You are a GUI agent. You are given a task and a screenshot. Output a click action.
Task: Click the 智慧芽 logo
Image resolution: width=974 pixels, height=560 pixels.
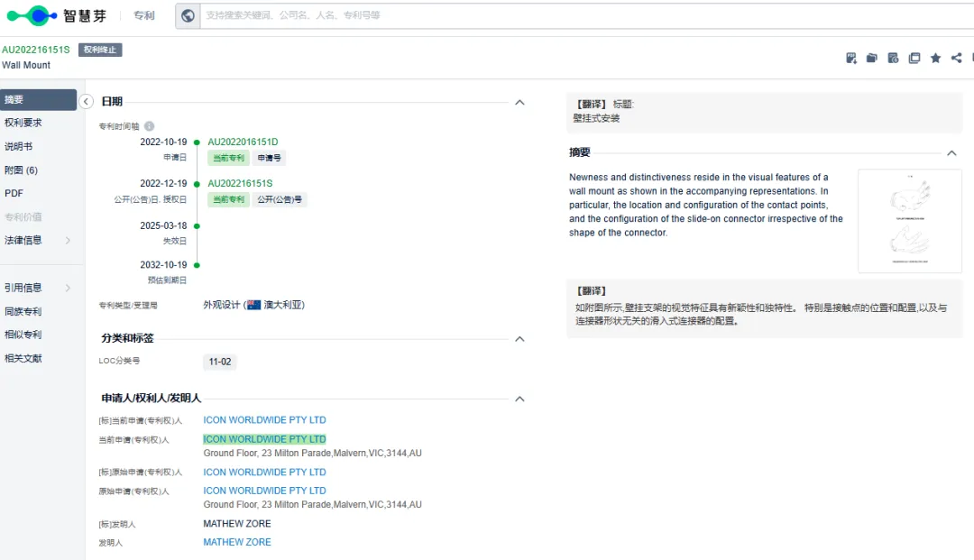pos(57,15)
